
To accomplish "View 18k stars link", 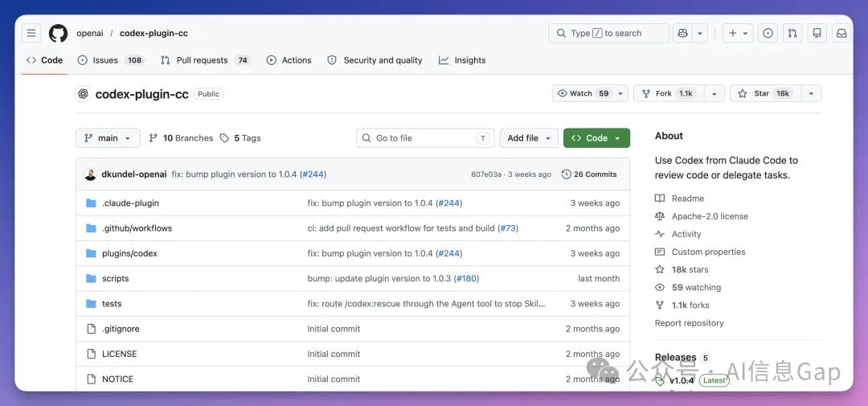I will (x=682, y=270).
